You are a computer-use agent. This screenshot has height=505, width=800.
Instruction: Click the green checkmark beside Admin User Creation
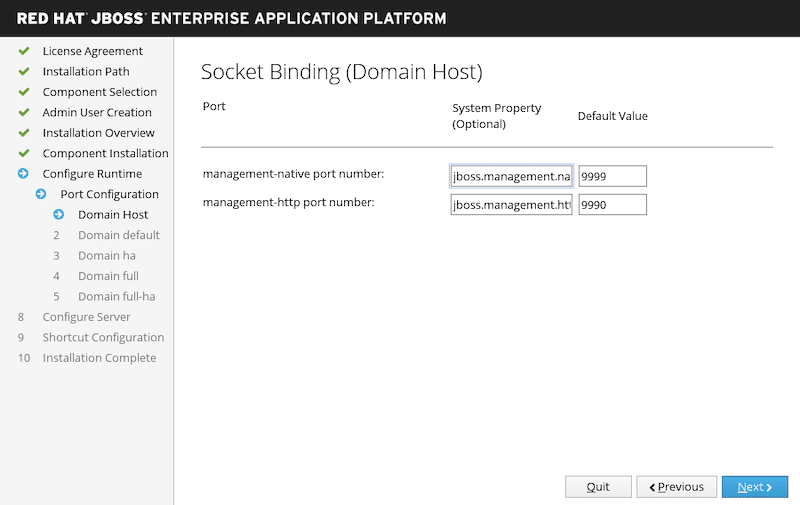[x=23, y=112]
